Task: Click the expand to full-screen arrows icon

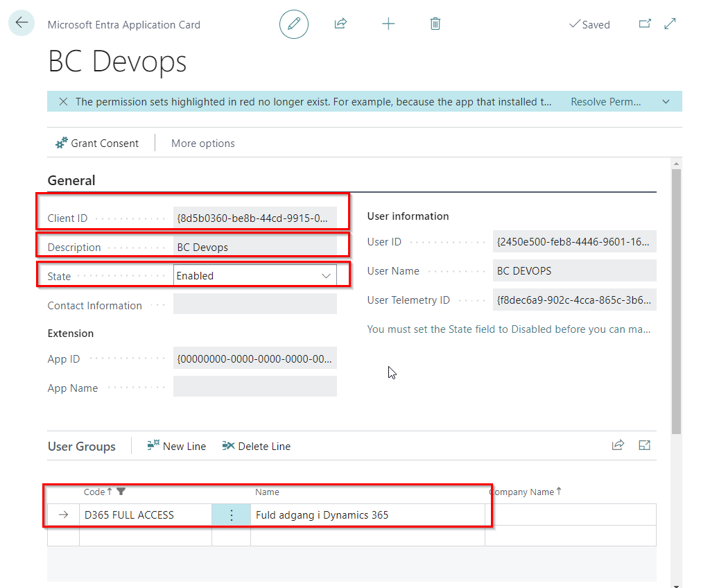Action: 670,24
